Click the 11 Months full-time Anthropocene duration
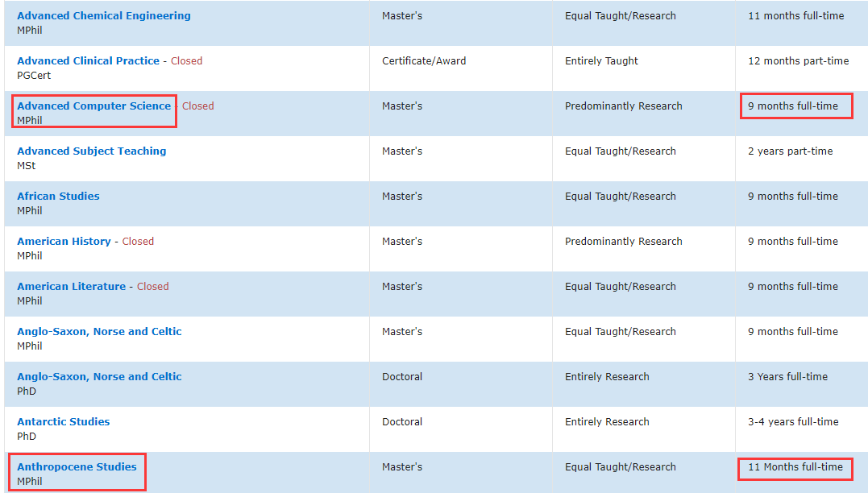 click(795, 467)
